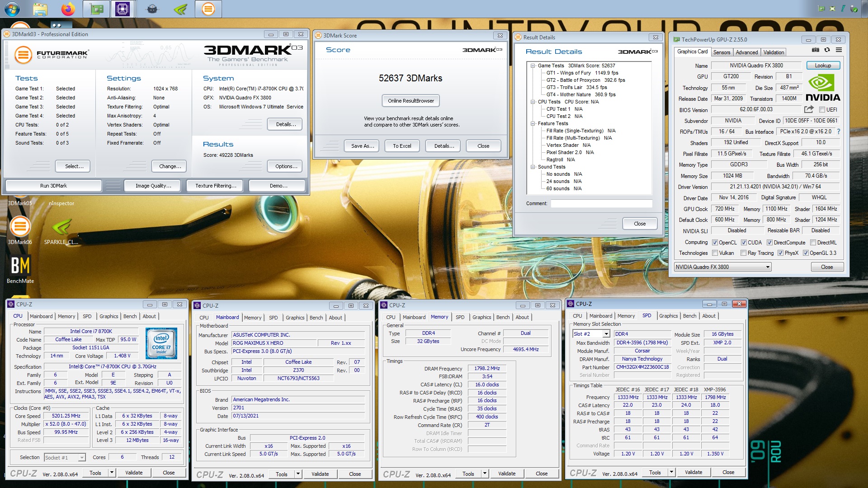Switch to 3DMark via the orange taskbar icon
The width and height of the screenshot is (868, 488).
click(208, 9)
